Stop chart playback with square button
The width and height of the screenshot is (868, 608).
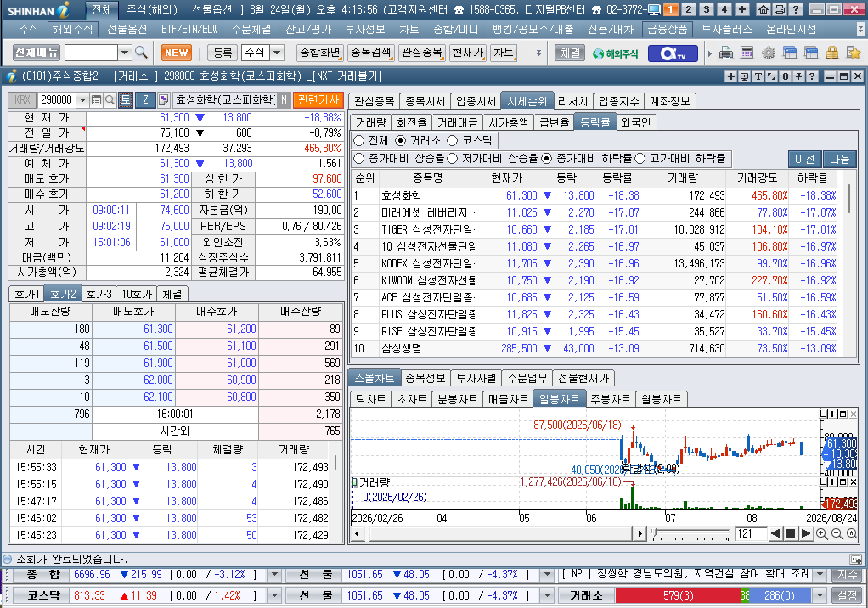coord(791,534)
